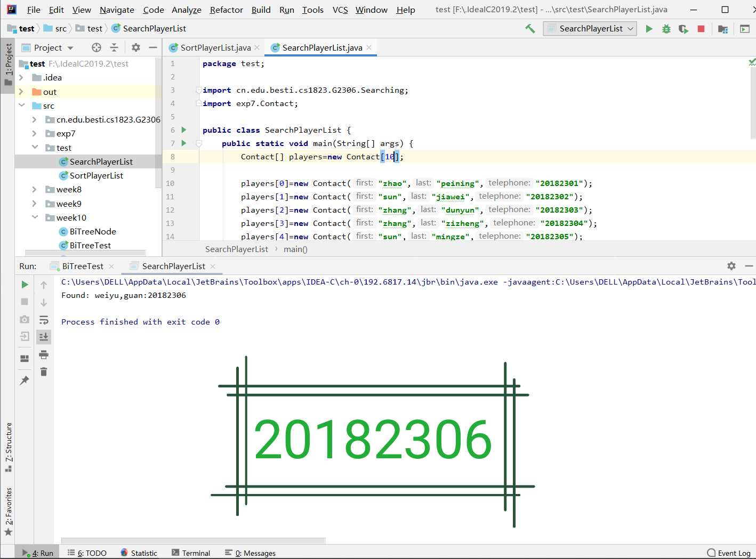Switch to BiTreeTest run tab
The image size is (756, 559).
[x=83, y=266]
